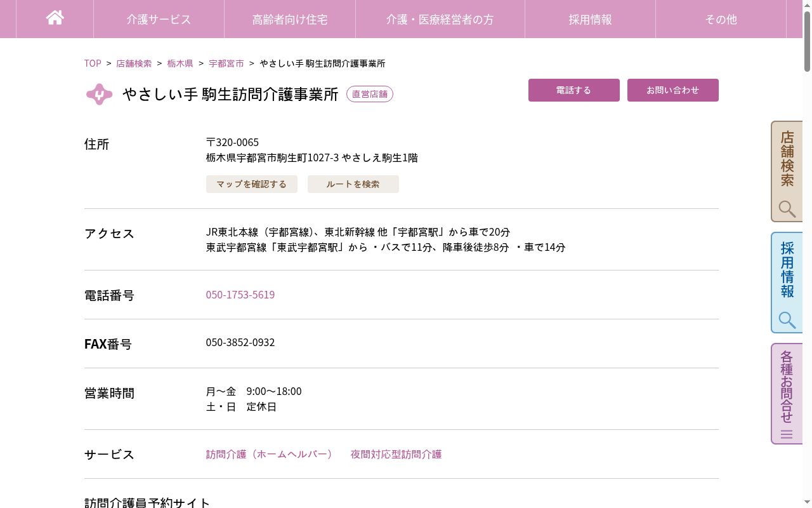The height and width of the screenshot is (508, 812).
Task: Open the 各種お問合せ side tab
Action: pyautogui.click(x=787, y=394)
